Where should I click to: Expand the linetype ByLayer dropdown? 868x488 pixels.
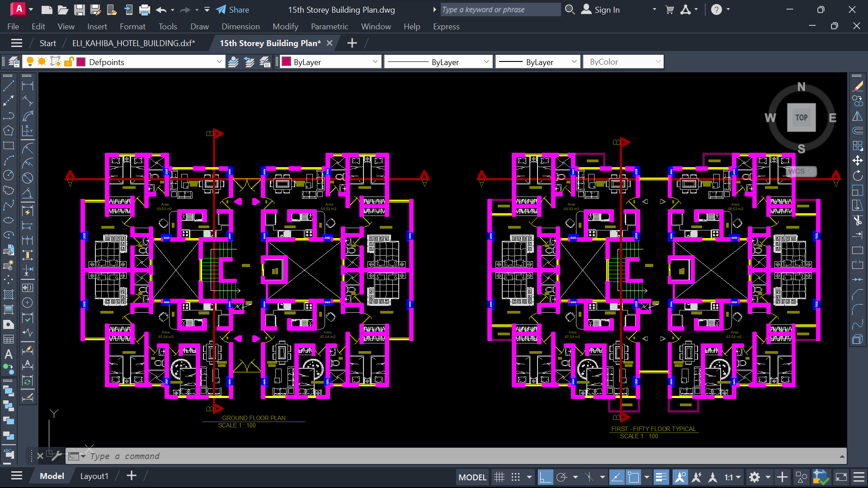click(x=486, y=61)
